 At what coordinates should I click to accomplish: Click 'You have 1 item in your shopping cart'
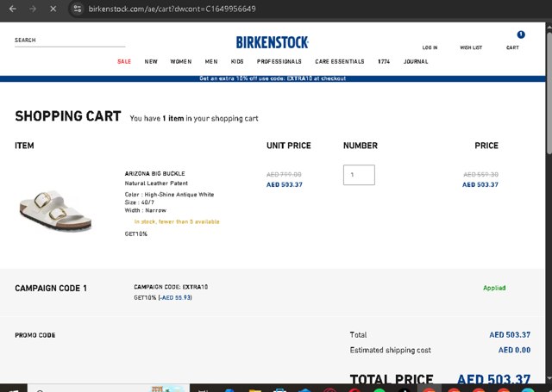pos(193,119)
